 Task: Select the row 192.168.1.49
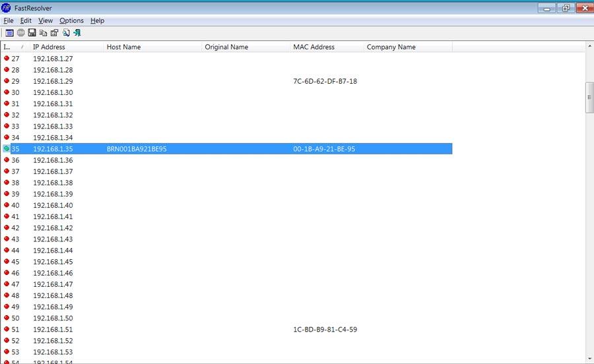pyautogui.click(x=226, y=307)
